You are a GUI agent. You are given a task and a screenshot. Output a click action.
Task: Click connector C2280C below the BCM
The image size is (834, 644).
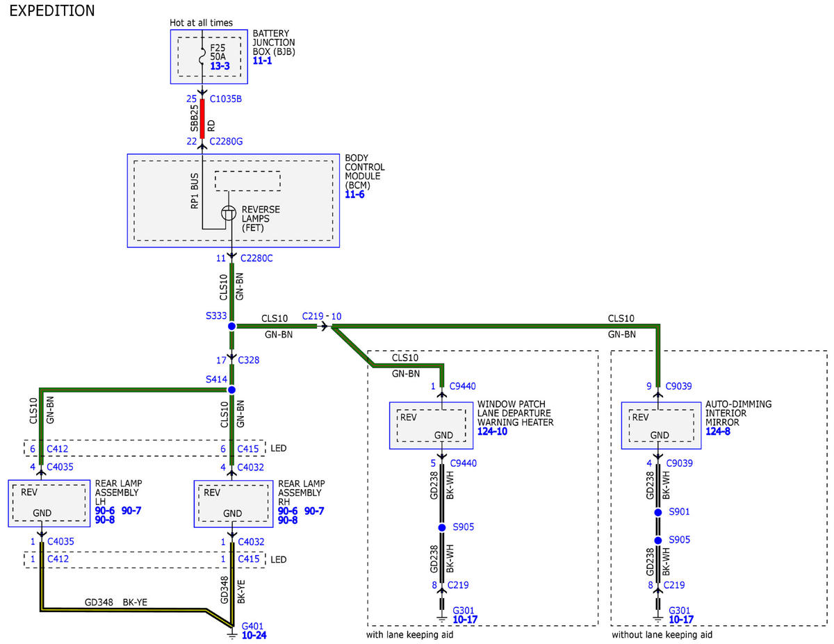tap(256, 258)
